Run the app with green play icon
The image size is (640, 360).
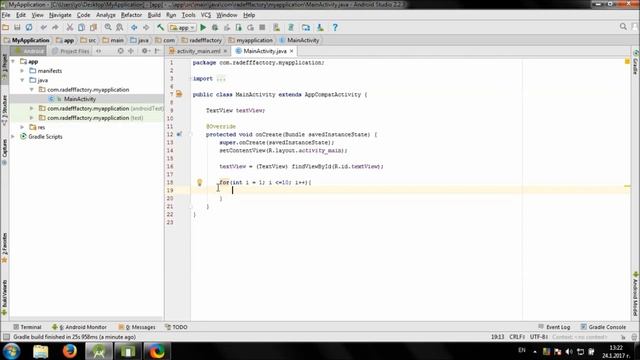coord(203,27)
